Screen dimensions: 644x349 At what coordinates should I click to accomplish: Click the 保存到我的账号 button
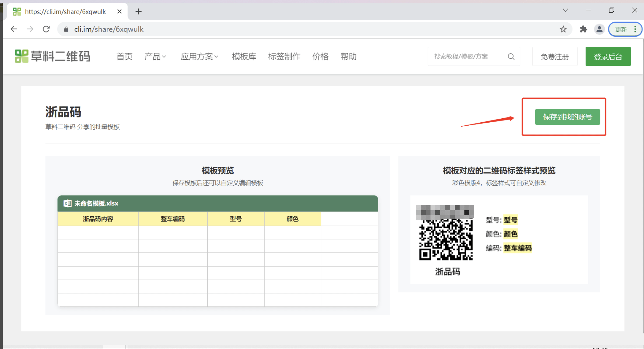567,117
